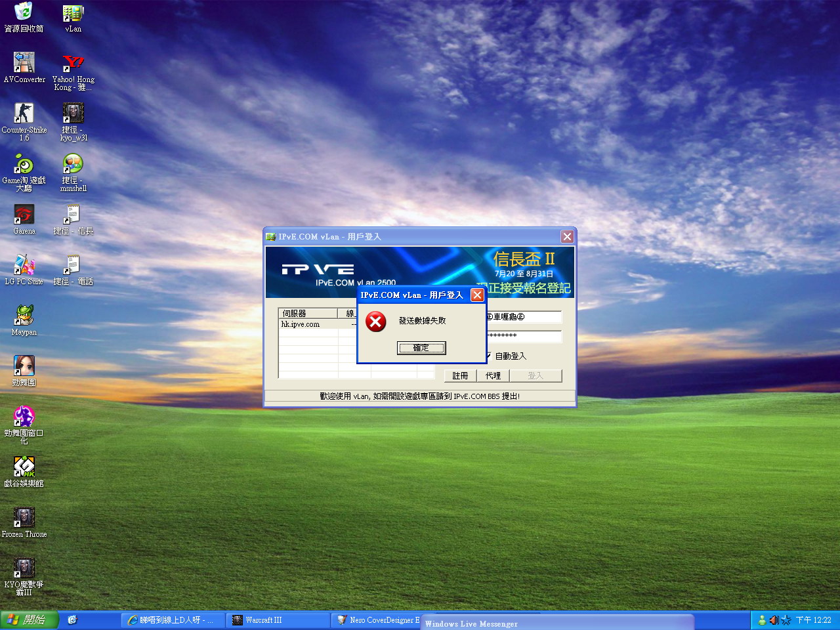Open the Start menu button
Screen dimensions: 840x630
coord(30,619)
